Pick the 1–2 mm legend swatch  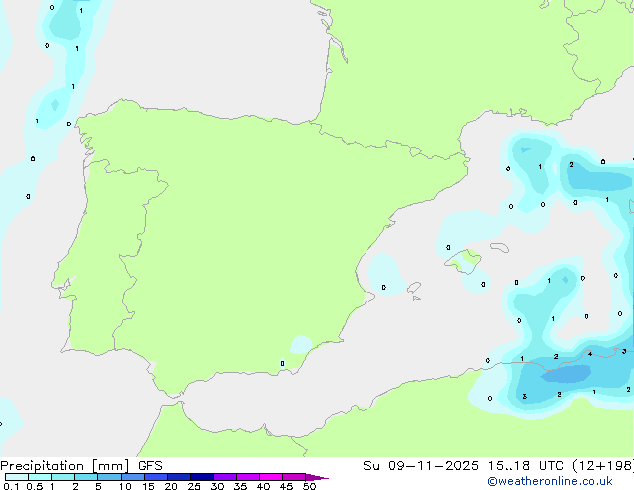click(63, 477)
